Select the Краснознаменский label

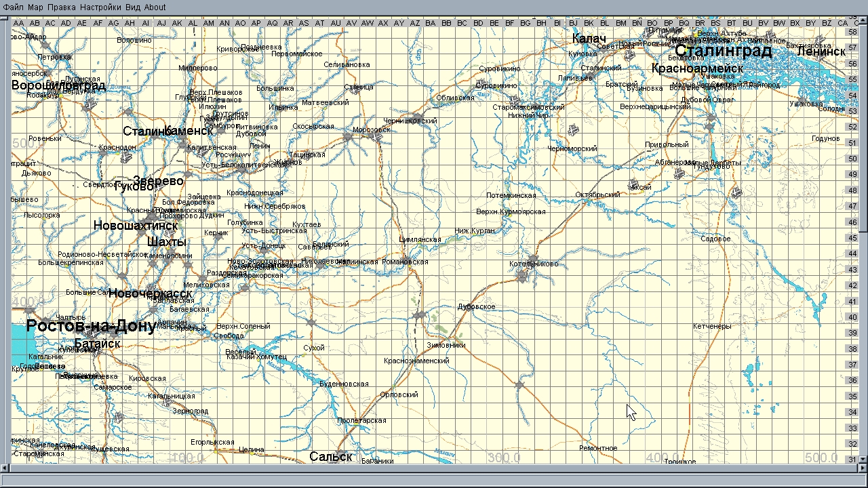416,361
